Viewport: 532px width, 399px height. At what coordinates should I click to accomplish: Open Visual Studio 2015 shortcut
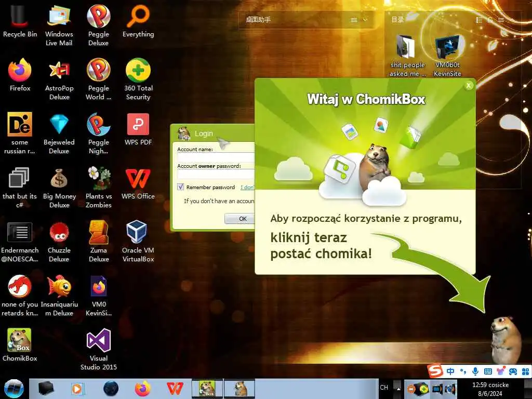click(x=98, y=349)
